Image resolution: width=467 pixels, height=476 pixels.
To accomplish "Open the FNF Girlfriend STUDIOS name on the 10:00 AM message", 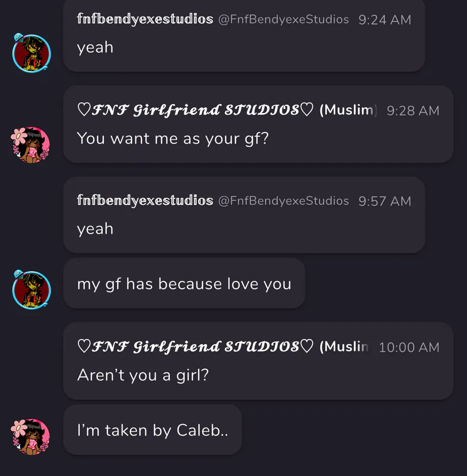I will pyautogui.click(x=196, y=346).
